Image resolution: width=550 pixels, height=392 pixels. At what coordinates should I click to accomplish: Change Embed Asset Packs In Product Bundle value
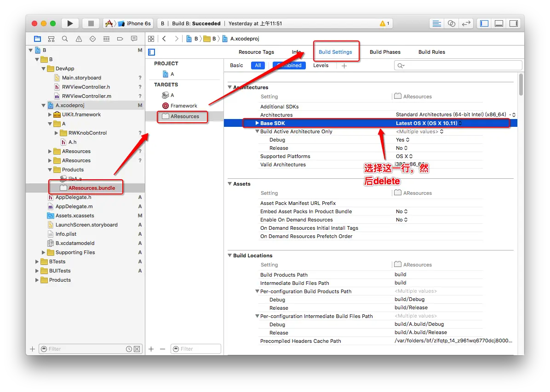point(401,211)
